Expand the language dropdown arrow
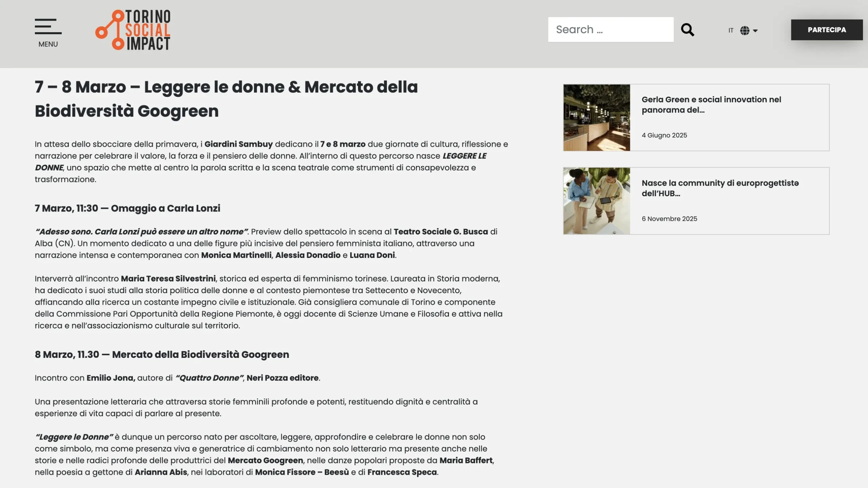The height and width of the screenshot is (488, 868). coord(755,31)
